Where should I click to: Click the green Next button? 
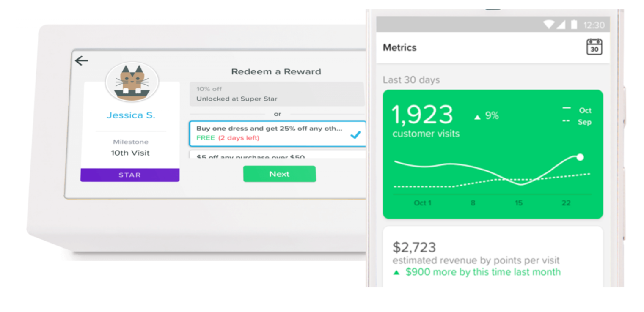pos(279,174)
